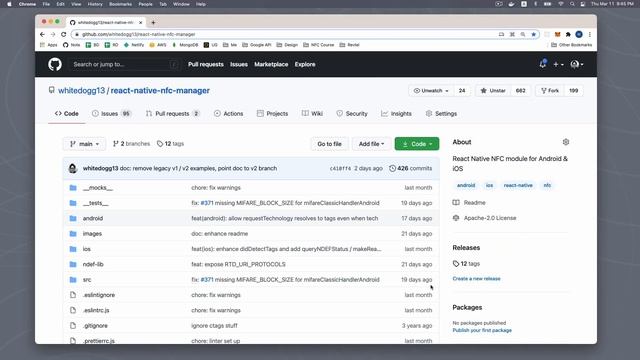Open the Security tab
The image size is (640, 360).
point(352,113)
